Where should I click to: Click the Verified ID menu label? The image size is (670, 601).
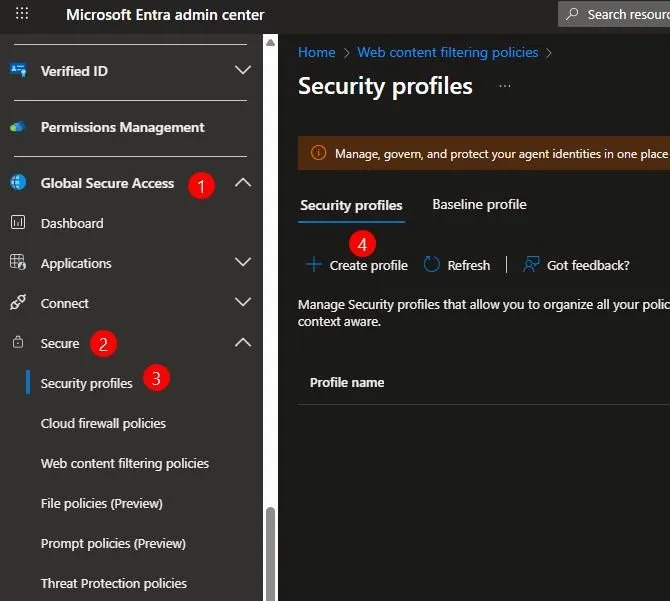pyautogui.click(x=74, y=71)
